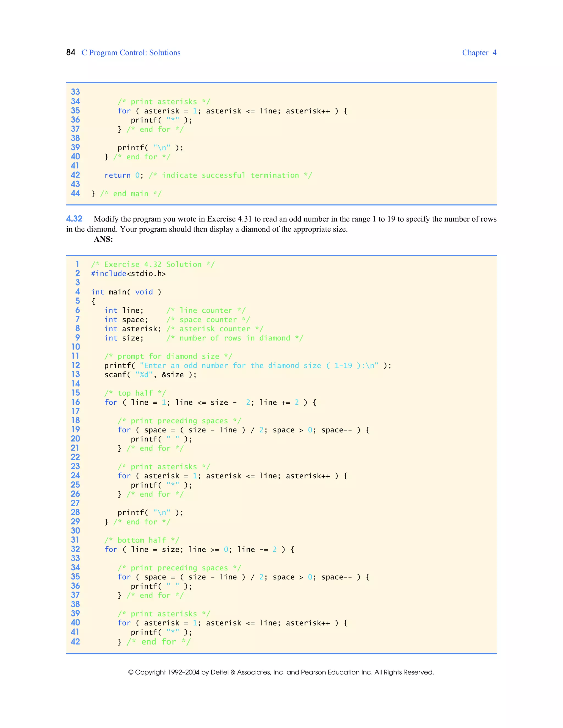Image resolution: width=563 pixels, height=728 pixels.
Task: Click the '/* end for */' comment on line 40 of the top listing
Action: (142, 157)
